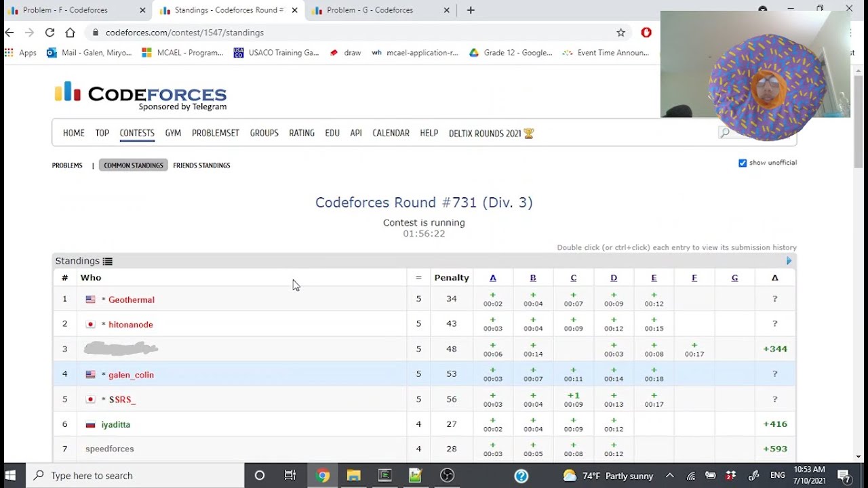This screenshot has height=488, width=868.
Task: Open the Get Help icon on taskbar
Action: tap(521, 475)
